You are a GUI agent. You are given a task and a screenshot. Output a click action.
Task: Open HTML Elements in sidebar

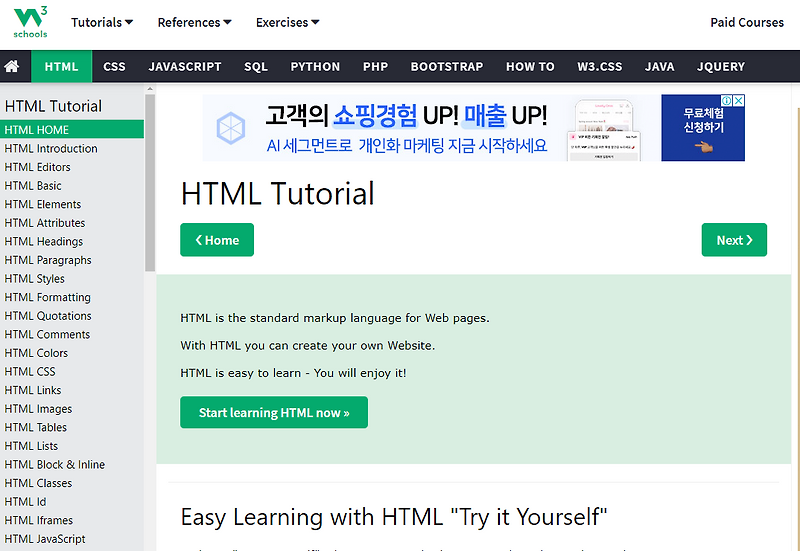[72, 204]
